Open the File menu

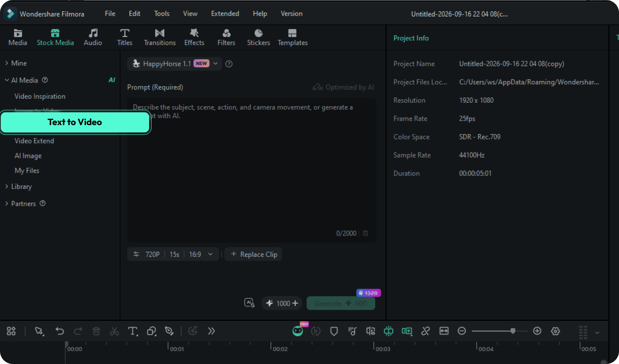coord(110,14)
